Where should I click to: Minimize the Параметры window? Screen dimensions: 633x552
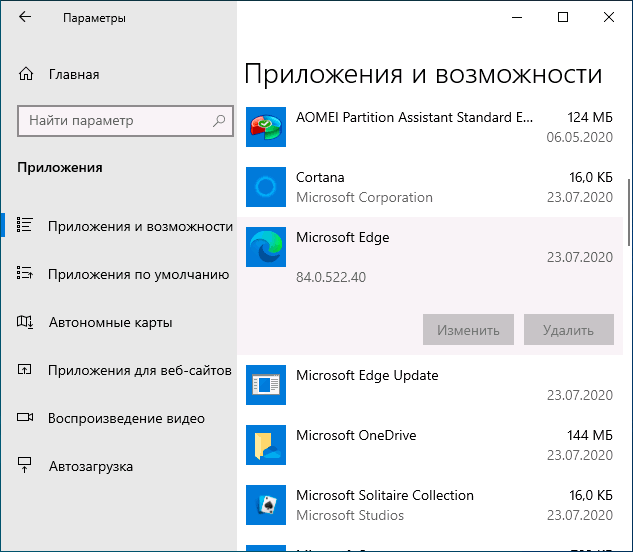(x=517, y=17)
